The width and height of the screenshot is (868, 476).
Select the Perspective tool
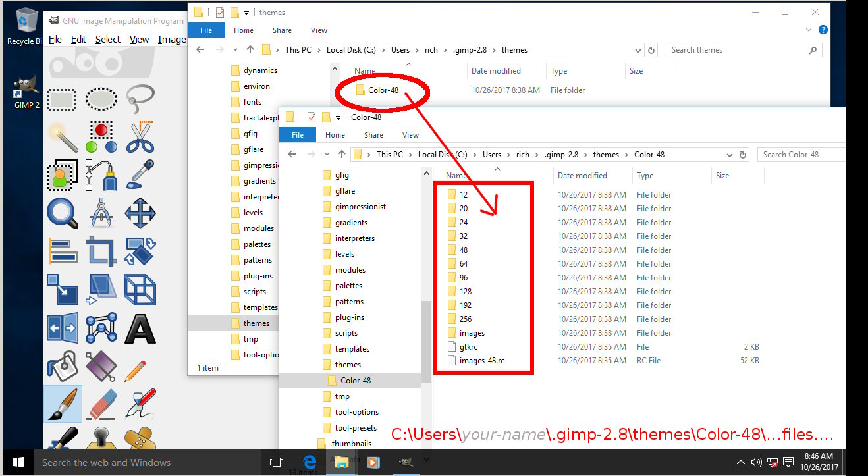[140, 290]
